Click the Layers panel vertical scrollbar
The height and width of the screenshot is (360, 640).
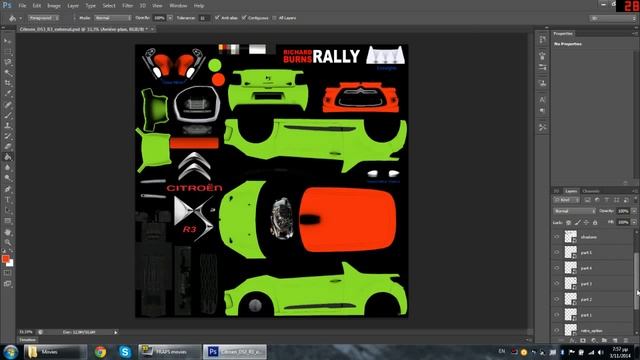(636, 282)
